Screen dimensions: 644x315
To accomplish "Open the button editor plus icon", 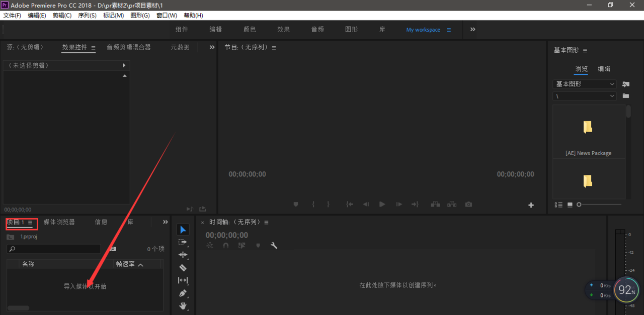I will (x=531, y=205).
